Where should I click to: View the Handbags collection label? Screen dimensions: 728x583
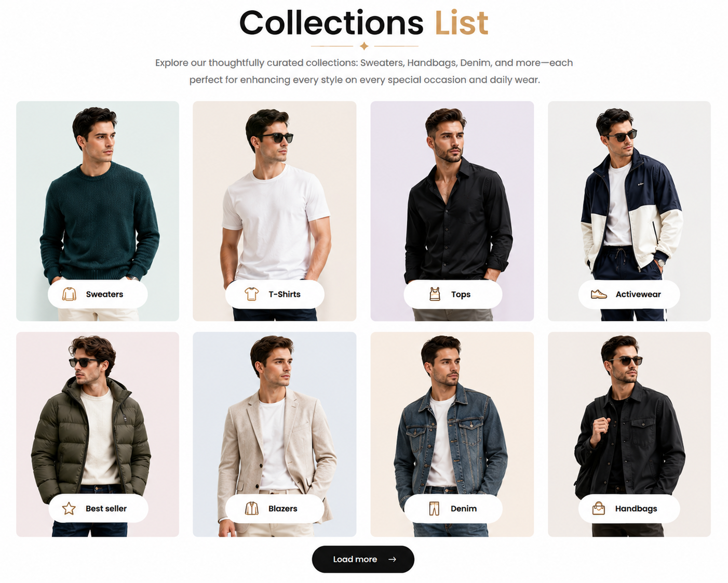click(629, 509)
